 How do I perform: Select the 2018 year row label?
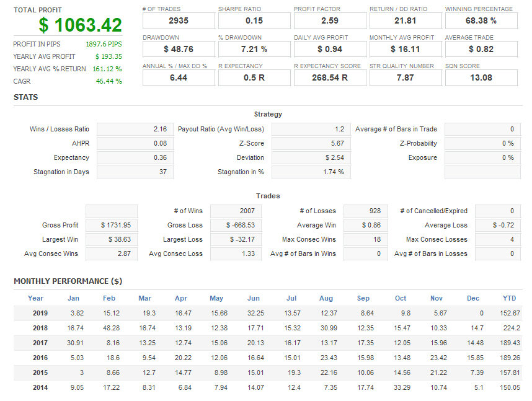pyautogui.click(x=40, y=328)
